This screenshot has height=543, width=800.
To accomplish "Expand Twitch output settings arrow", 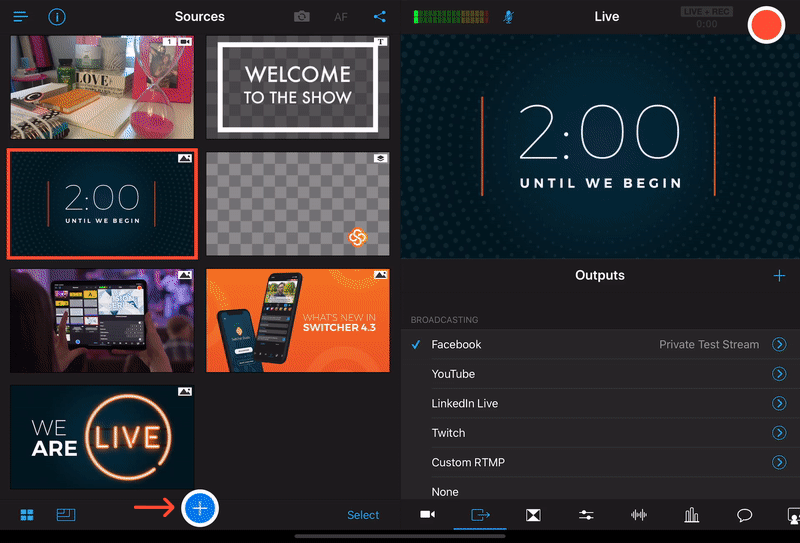I will [x=779, y=433].
